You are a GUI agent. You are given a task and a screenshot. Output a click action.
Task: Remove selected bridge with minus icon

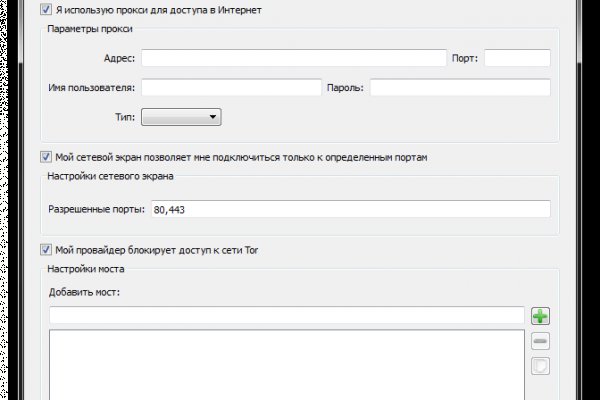540,341
